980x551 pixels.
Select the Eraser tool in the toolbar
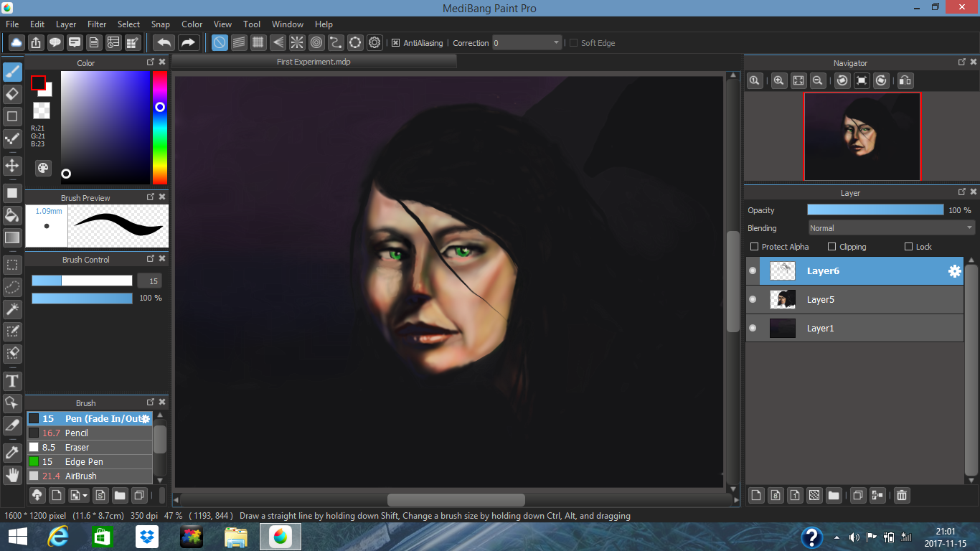(12, 94)
